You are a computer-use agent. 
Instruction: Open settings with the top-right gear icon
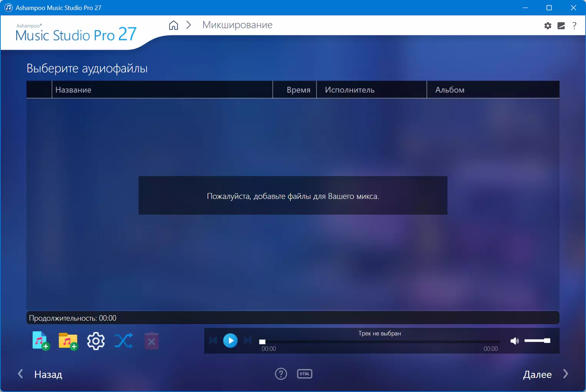point(548,26)
